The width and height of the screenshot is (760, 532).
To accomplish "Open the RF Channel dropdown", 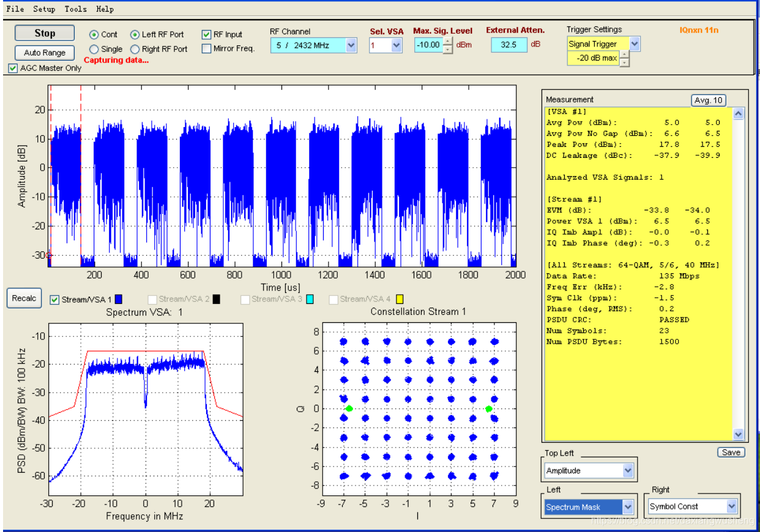I will (x=314, y=45).
